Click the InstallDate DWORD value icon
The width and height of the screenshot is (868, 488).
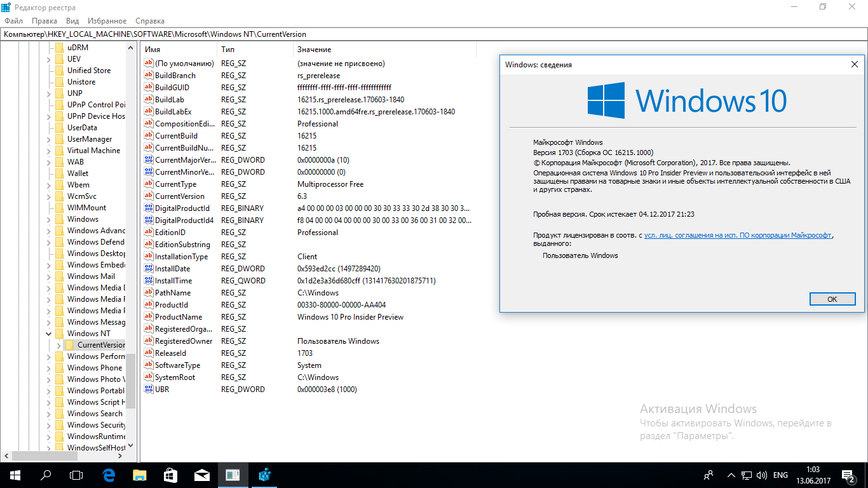pos(149,269)
